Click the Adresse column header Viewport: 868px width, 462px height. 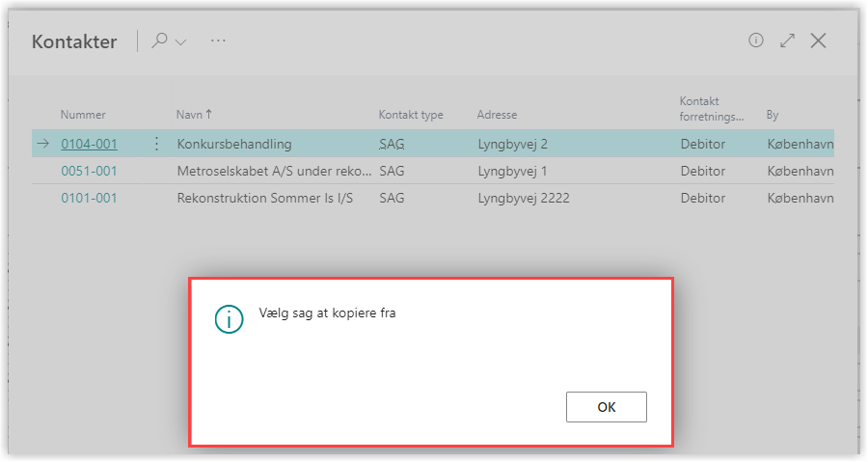point(497,115)
